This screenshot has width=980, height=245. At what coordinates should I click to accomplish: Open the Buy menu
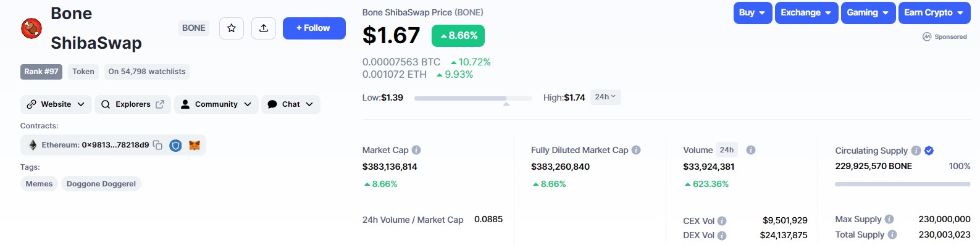753,13
